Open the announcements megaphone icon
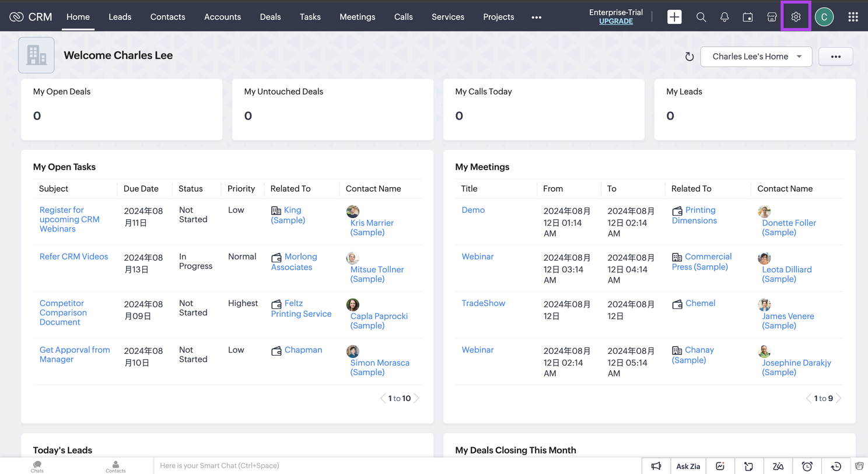The width and height of the screenshot is (868, 474). pyautogui.click(x=656, y=466)
